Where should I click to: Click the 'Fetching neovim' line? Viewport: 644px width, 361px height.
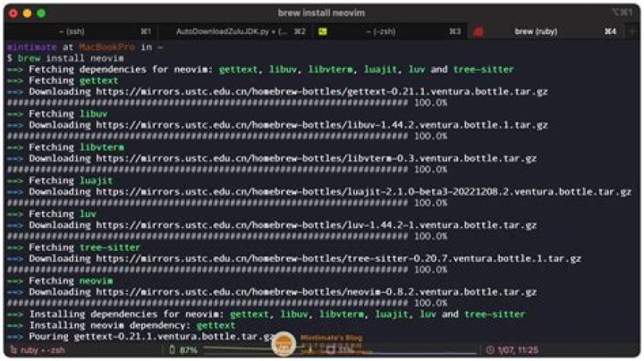(60, 281)
